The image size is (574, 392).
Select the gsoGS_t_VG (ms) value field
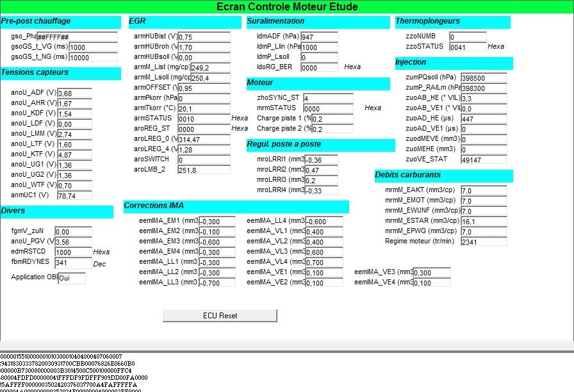coord(93,47)
